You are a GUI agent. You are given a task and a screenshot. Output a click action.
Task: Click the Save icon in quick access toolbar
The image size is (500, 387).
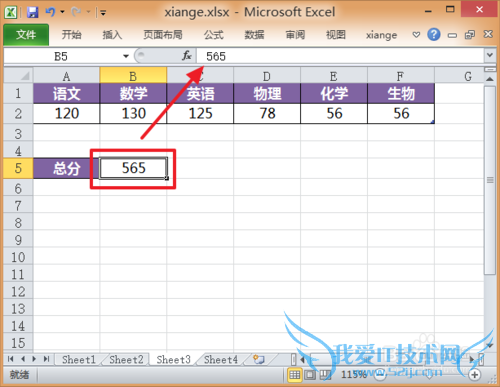(32, 12)
